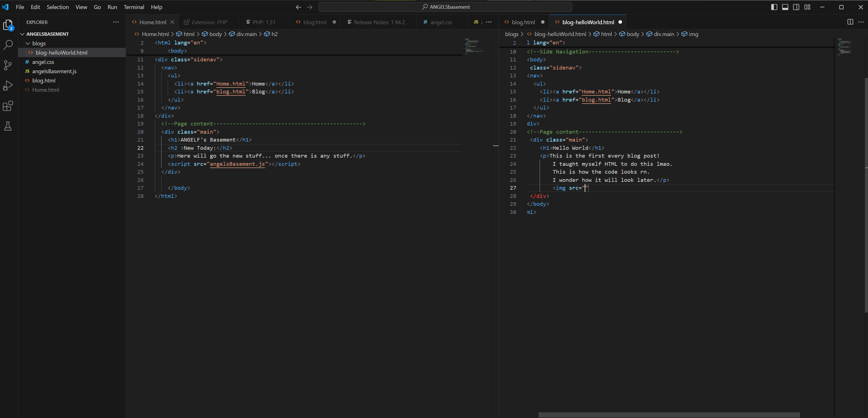Go forward with the right arrow
This screenshot has width=868, height=418.
click(310, 7)
